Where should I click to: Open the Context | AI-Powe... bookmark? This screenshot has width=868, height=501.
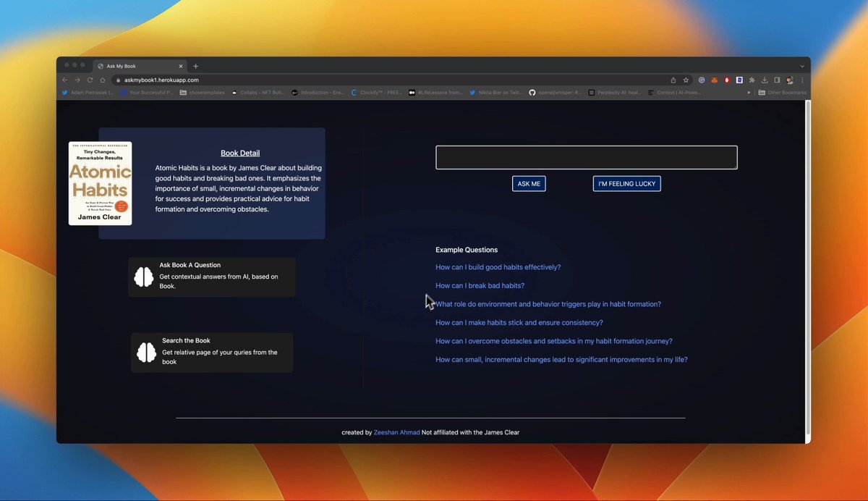coord(674,93)
